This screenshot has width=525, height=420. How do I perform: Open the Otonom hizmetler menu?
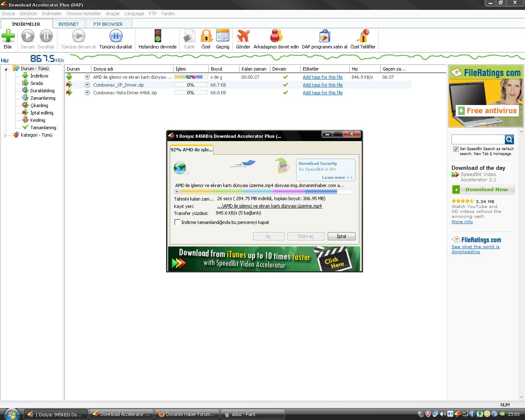(x=84, y=14)
